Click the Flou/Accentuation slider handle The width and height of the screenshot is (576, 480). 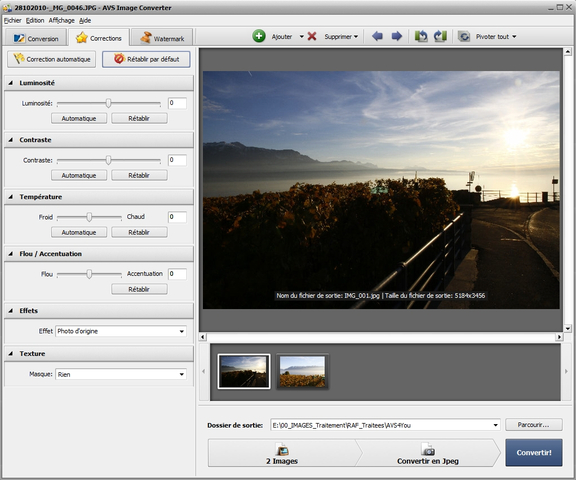tap(89, 274)
